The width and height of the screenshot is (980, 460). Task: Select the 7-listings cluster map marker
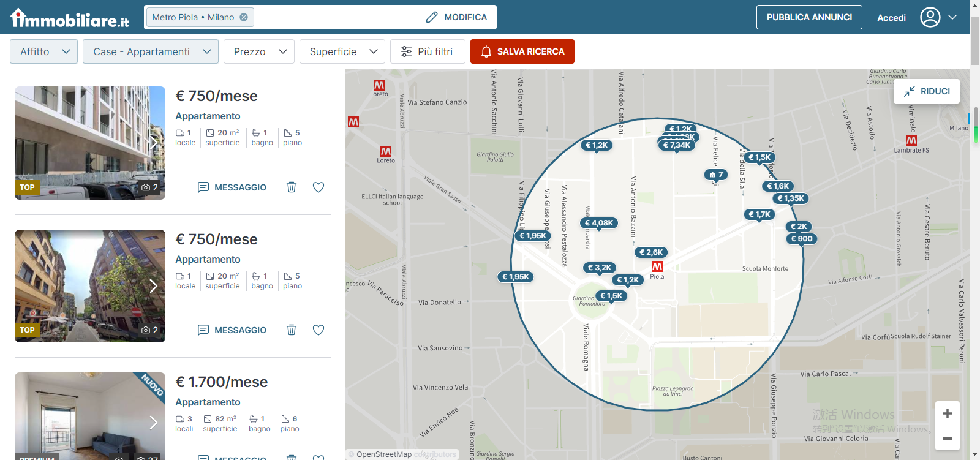pos(716,175)
